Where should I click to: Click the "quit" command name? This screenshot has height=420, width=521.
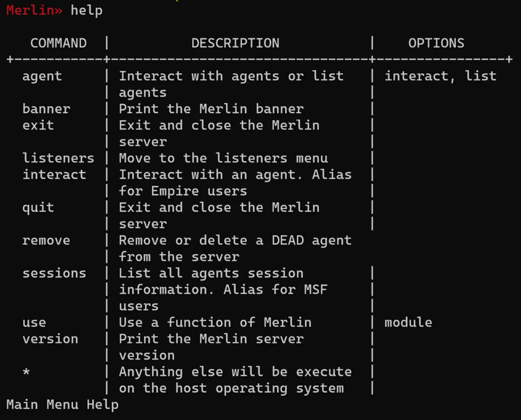tap(38, 207)
